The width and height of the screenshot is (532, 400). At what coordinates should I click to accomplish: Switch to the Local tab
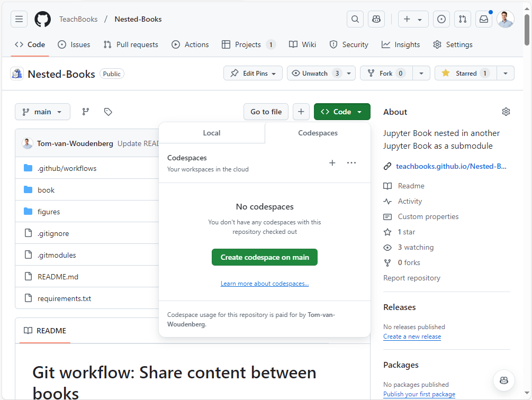pyautogui.click(x=212, y=133)
